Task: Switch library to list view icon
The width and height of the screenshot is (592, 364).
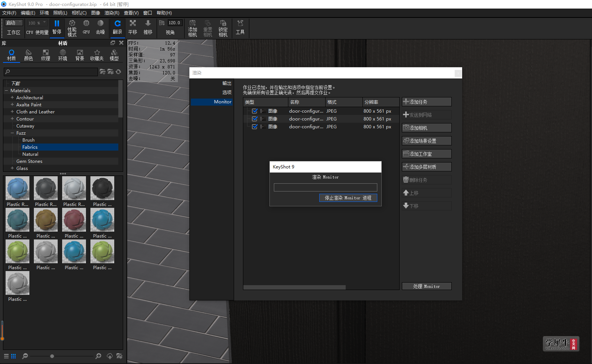Action: pyautogui.click(x=6, y=356)
